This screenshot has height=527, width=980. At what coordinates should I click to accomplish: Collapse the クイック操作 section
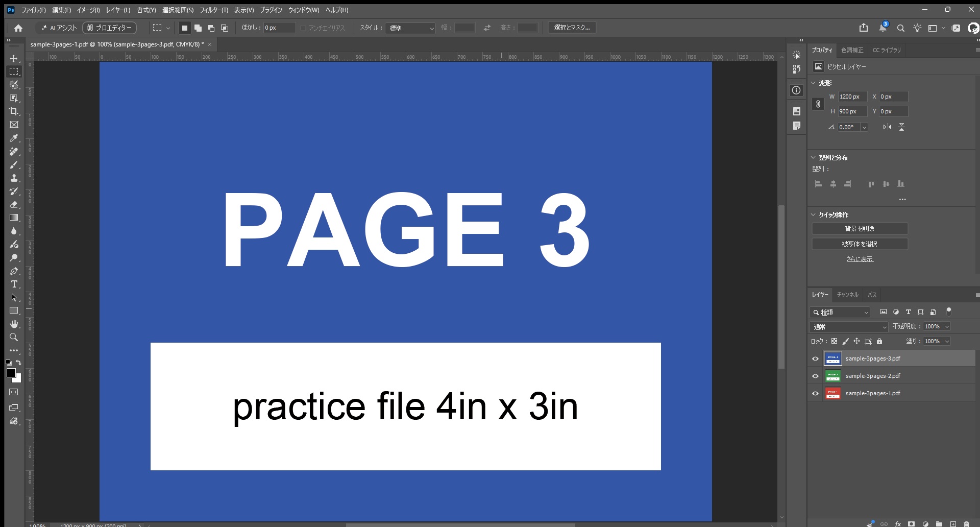[x=814, y=214]
